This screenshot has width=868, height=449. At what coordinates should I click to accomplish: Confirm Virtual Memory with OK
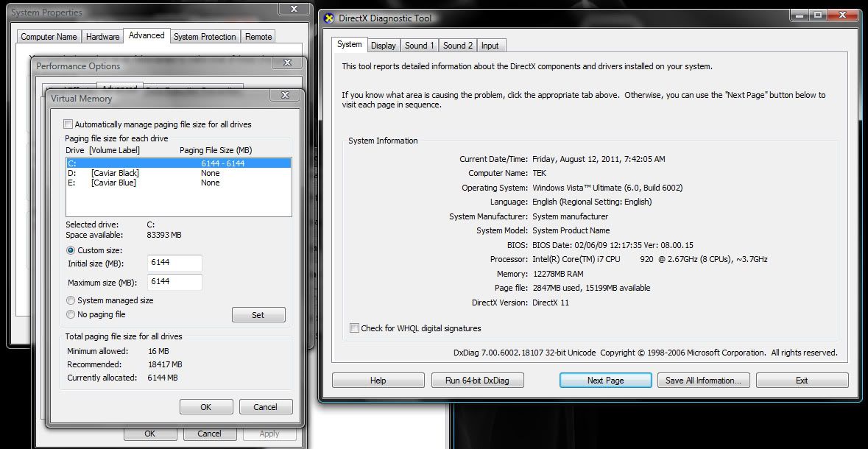[206, 407]
